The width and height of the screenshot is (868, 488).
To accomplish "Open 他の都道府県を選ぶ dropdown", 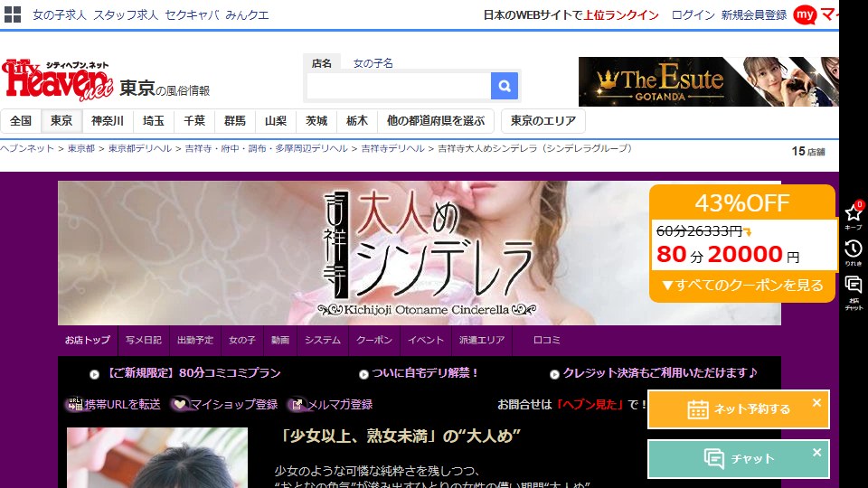I will [x=436, y=121].
